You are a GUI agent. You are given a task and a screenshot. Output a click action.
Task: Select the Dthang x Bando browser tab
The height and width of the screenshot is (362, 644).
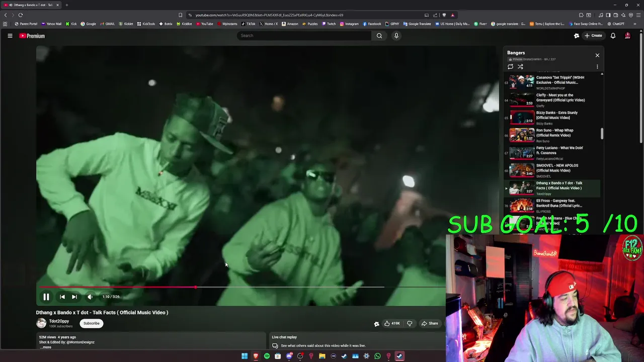point(30,5)
